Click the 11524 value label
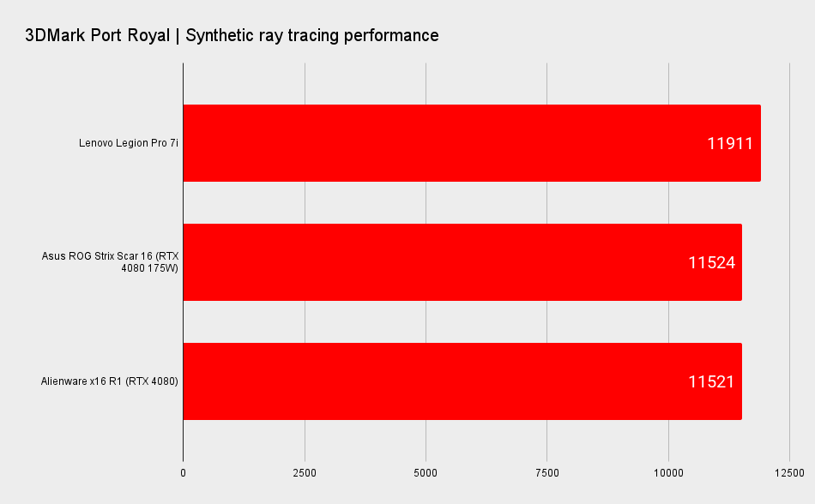The image size is (815, 504). (x=711, y=262)
